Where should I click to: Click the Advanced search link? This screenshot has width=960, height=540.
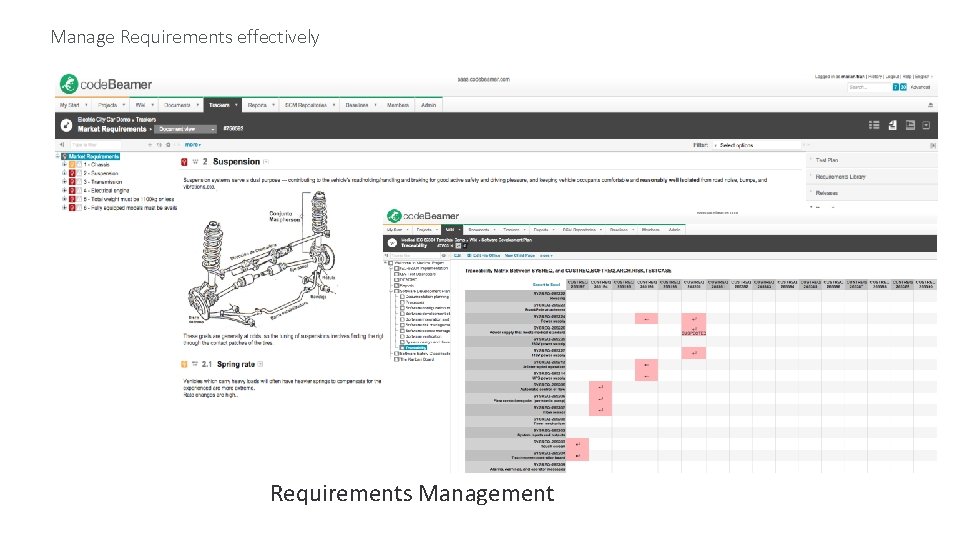(x=920, y=88)
